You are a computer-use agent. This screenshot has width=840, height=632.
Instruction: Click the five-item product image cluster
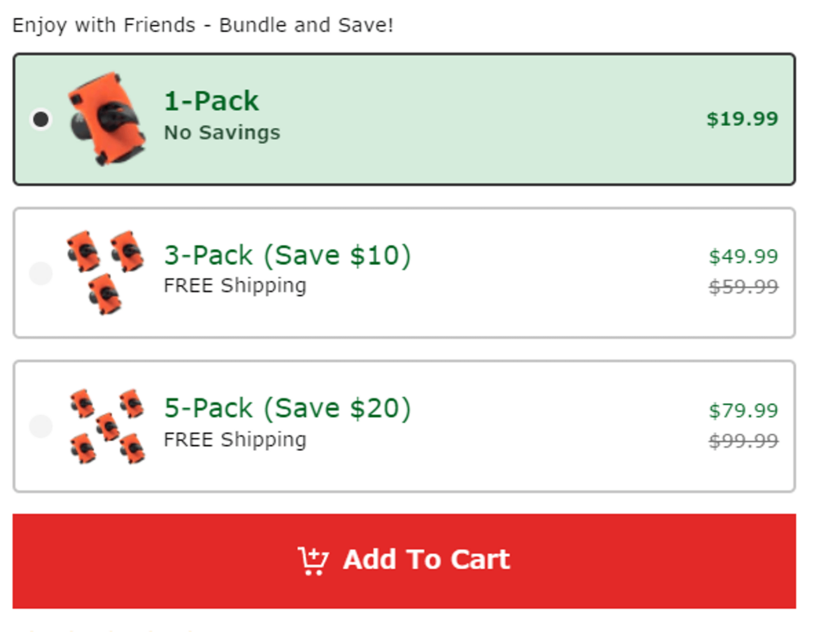pyautogui.click(x=107, y=426)
